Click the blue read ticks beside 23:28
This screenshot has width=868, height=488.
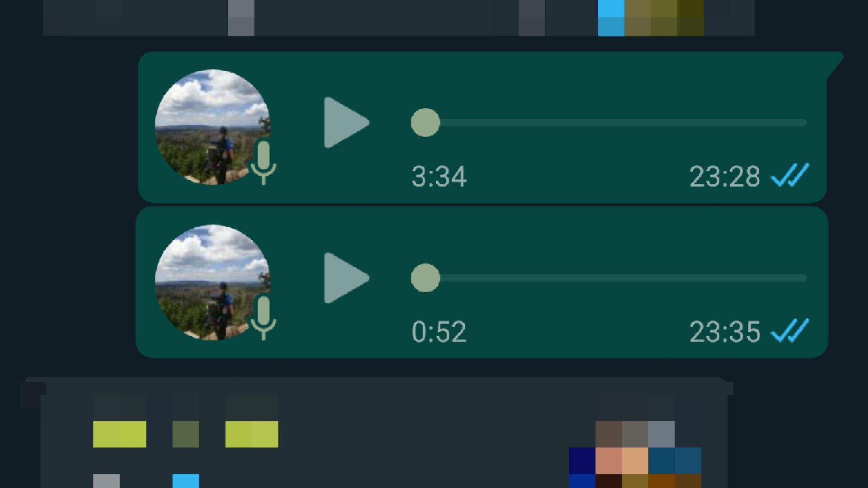pos(790,175)
